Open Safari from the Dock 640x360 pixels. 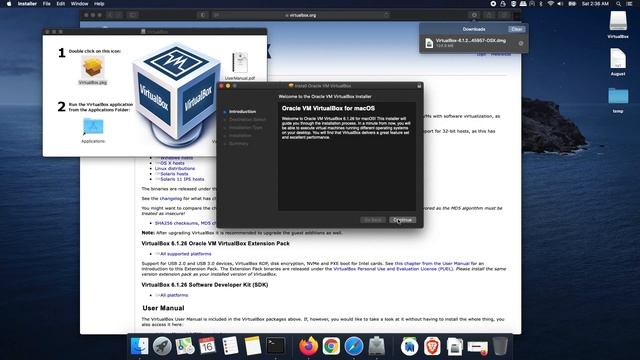point(354,346)
